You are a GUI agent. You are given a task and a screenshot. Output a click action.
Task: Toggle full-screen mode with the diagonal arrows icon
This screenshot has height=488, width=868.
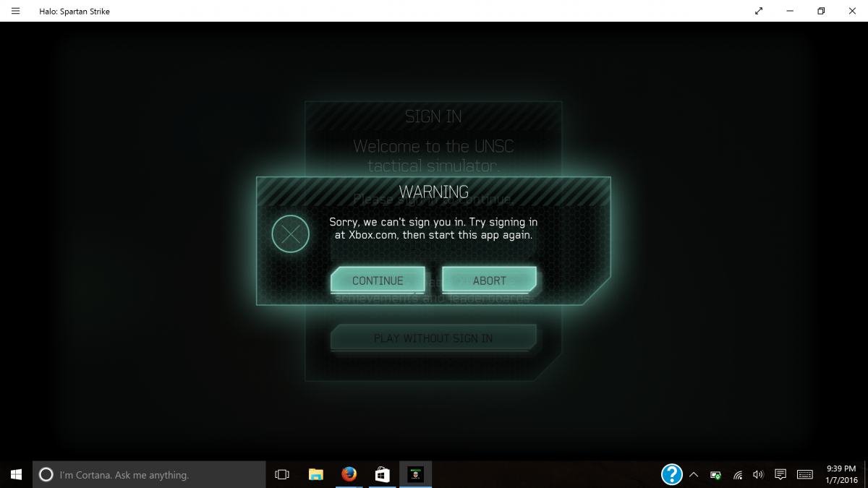tap(759, 11)
